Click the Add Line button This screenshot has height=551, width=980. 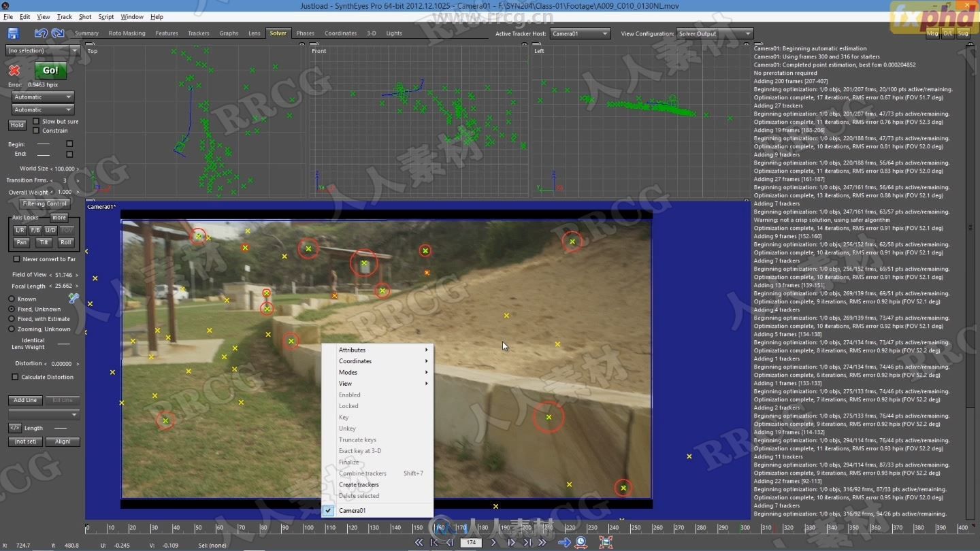click(25, 400)
